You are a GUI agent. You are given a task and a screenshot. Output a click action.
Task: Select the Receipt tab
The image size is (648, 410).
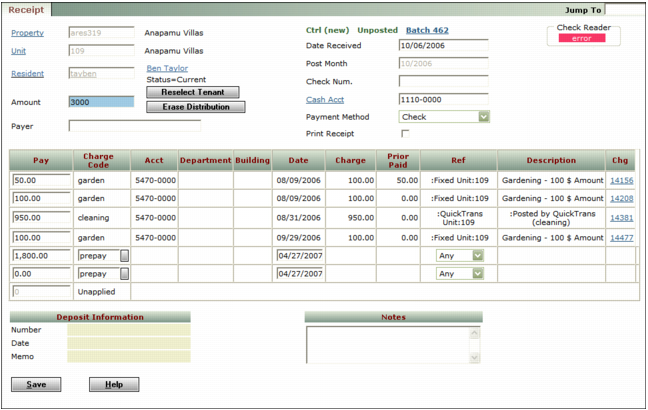click(x=27, y=9)
